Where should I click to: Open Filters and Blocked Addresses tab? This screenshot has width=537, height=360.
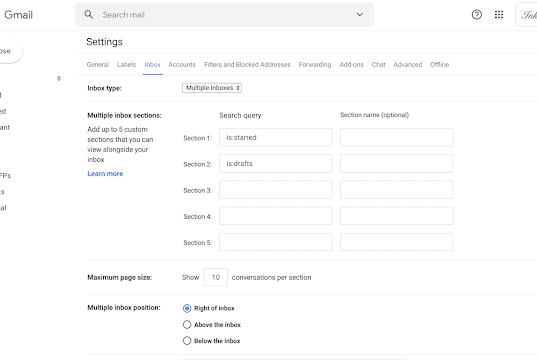click(x=247, y=65)
